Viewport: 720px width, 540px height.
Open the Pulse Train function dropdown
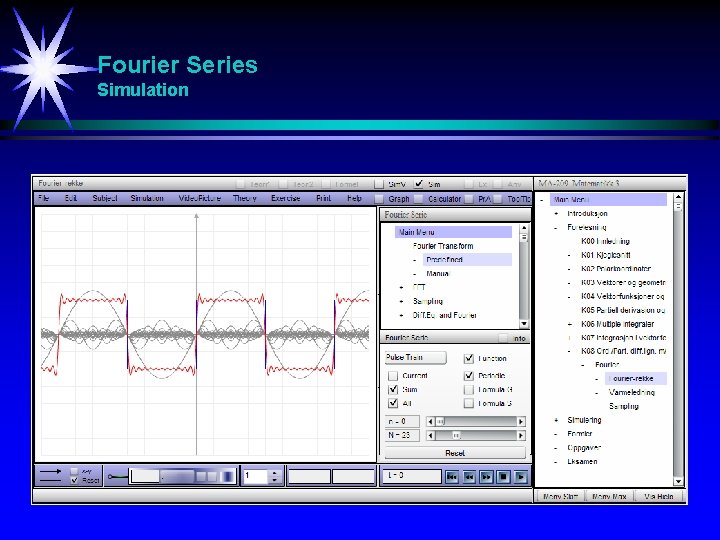pyautogui.click(x=416, y=357)
